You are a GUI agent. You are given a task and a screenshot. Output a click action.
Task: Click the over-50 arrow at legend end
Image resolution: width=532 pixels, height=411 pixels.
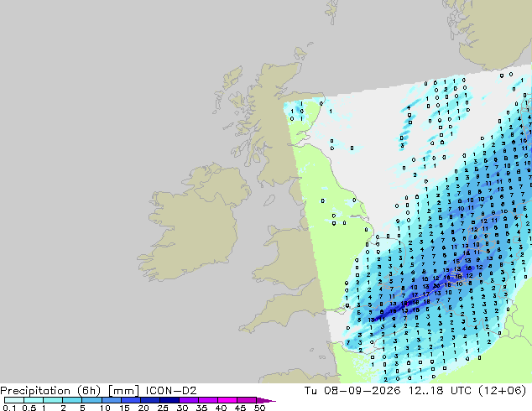266,400
